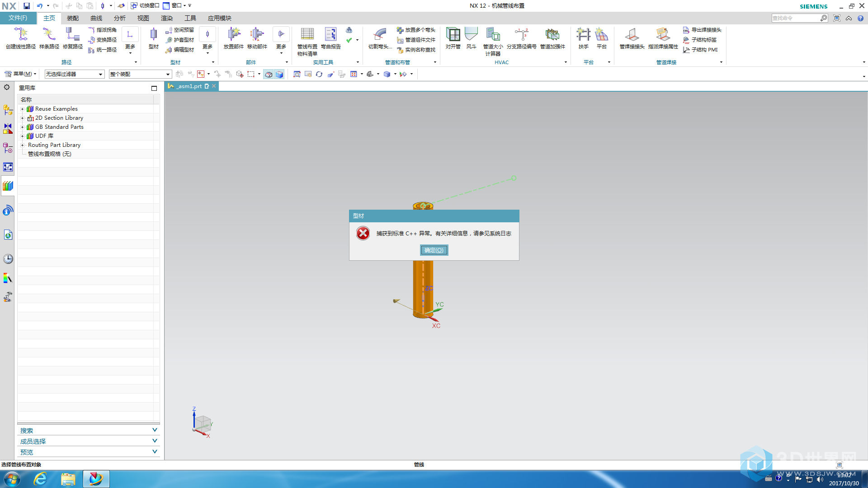The image size is (868, 488).
Task: Expand the Routing Part Library tree item
Action: pos(22,145)
